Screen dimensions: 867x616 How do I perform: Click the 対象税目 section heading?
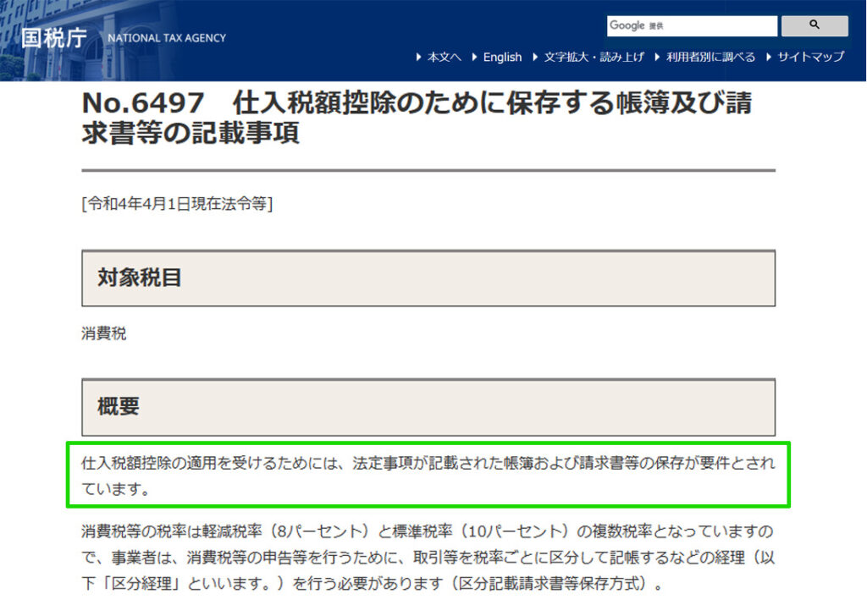click(428, 278)
